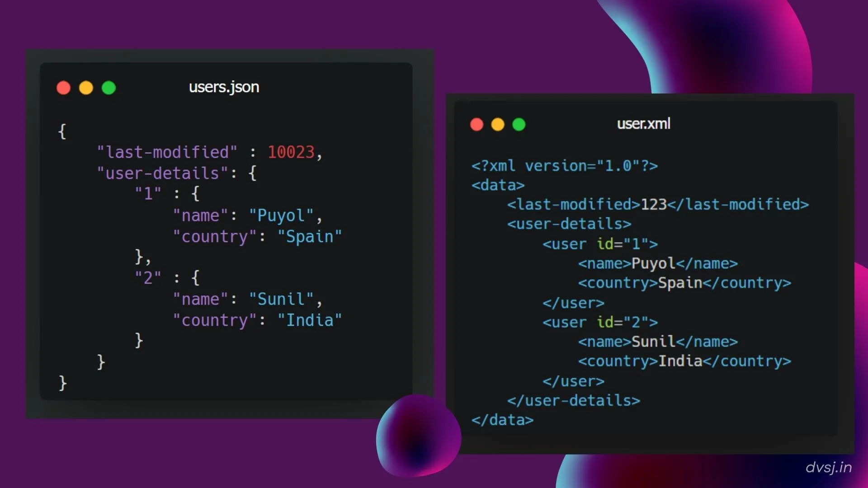Select the name value Sunil in users.json
This screenshot has height=488, width=868.
(281, 299)
